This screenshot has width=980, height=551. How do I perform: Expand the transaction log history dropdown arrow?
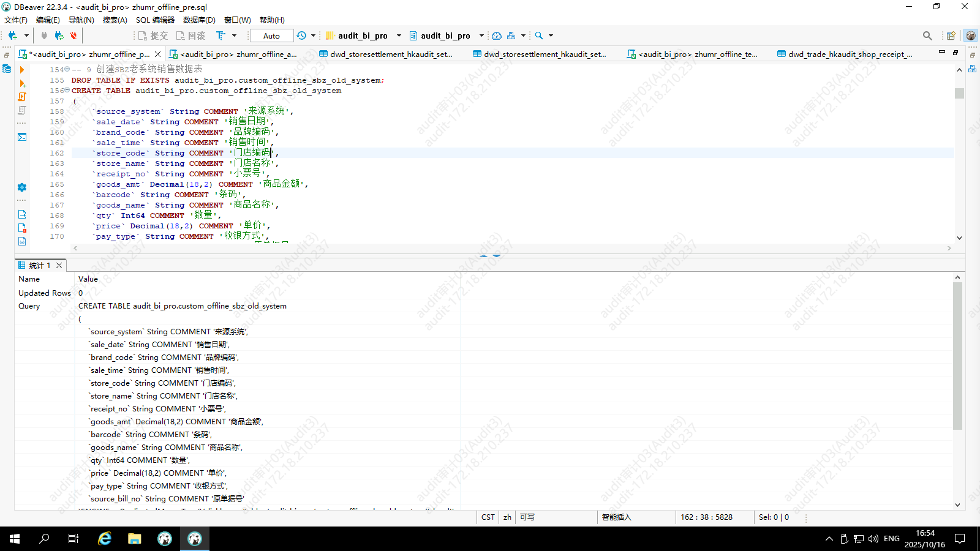(x=313, y=36)
